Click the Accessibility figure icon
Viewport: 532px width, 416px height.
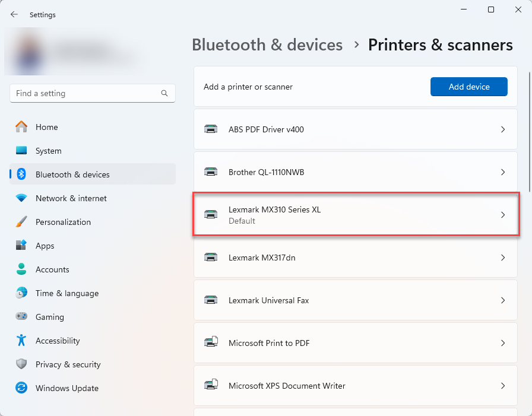(21, 341)
